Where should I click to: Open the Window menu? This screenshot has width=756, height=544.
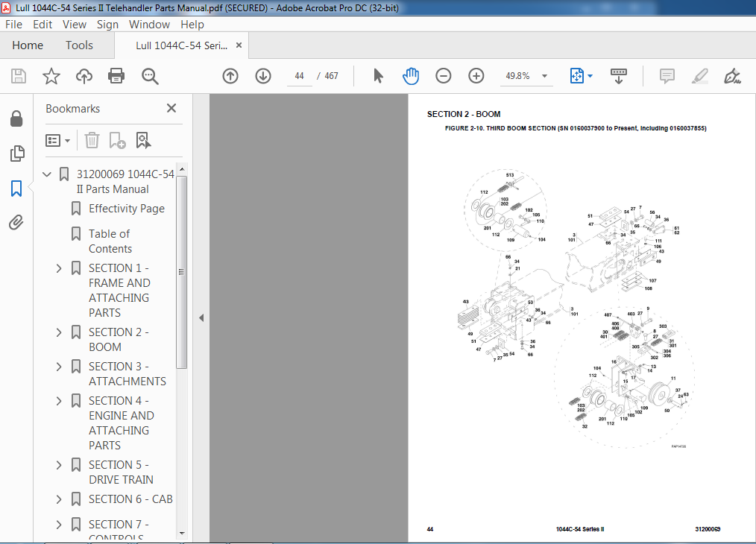[149, 25]
